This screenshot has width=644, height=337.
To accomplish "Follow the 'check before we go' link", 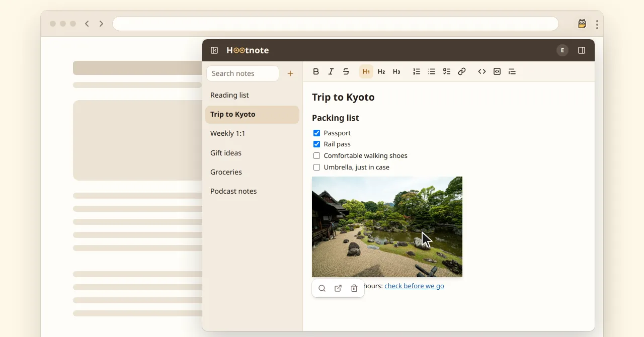I will point(414,286).
